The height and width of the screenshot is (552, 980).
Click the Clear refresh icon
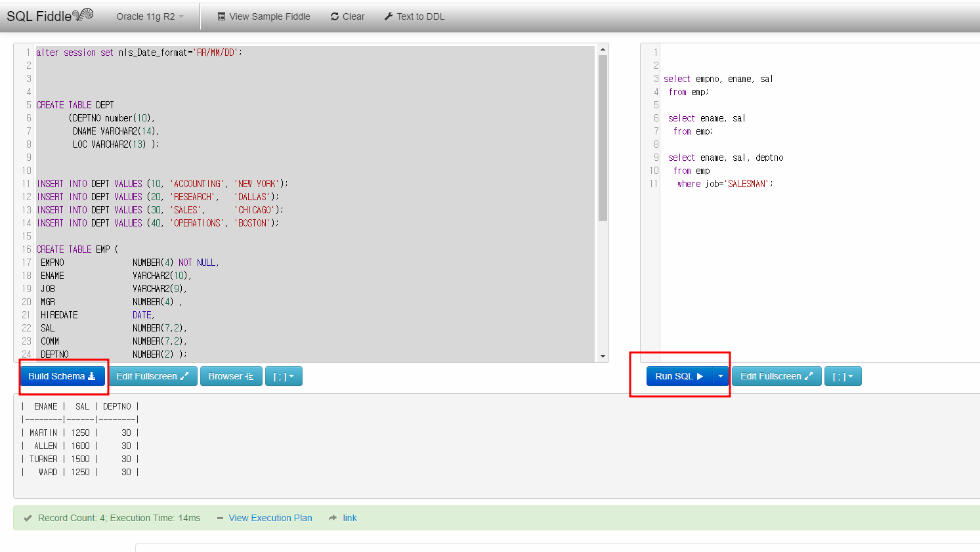[335, 16]
